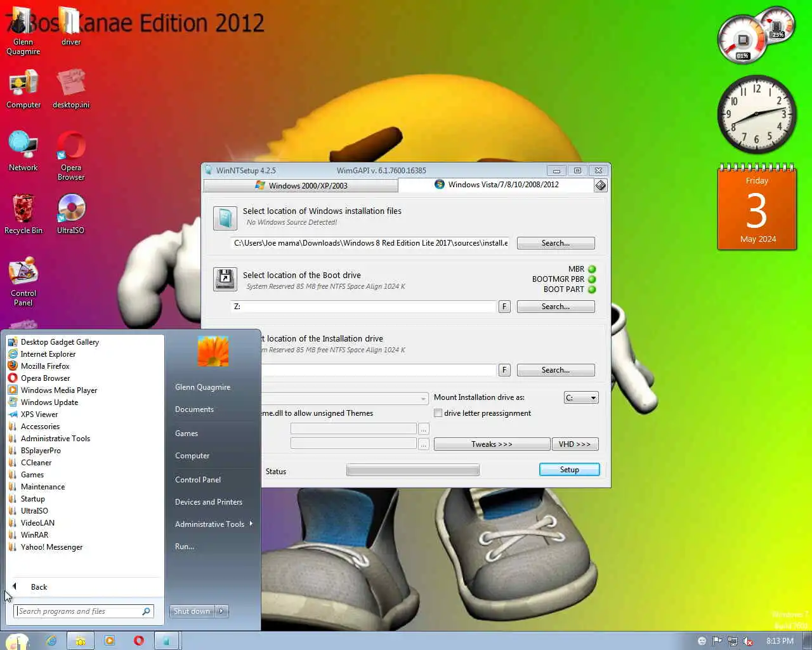Switch to Windows 2000/XP/2003 tab
The height and width of the screenshot is (650, 812).
[x=301, y=185]
